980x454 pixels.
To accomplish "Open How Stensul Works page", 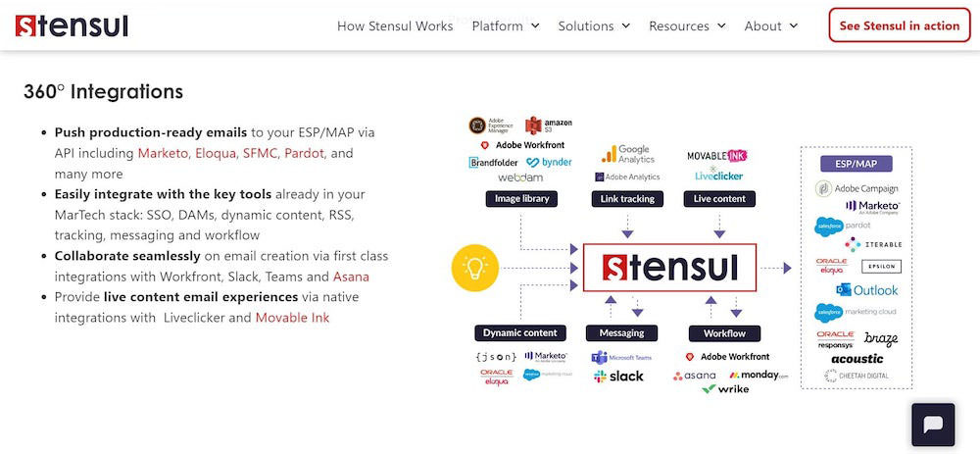I will pos(395,25).
